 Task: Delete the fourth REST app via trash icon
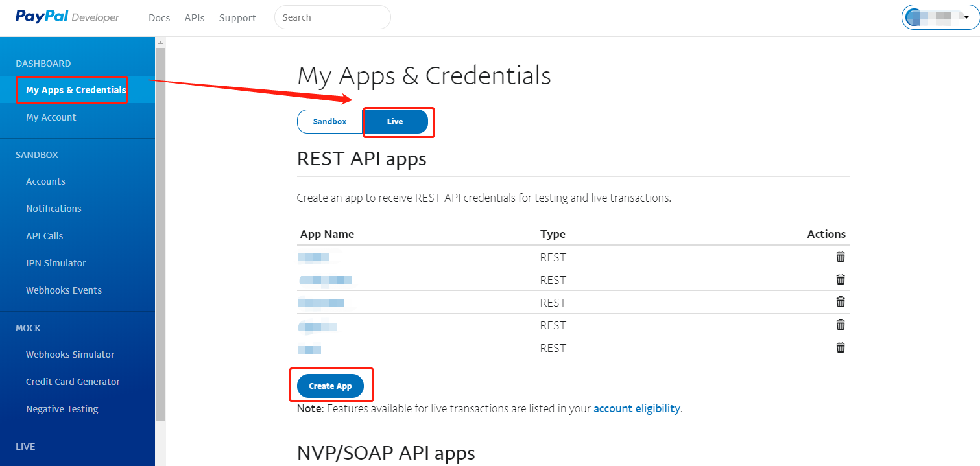pyautogui.click(x=841, y=324)
